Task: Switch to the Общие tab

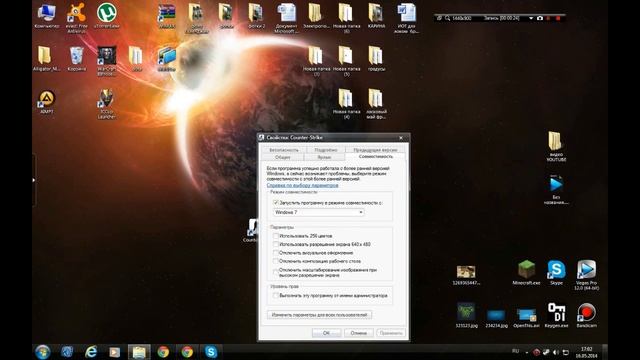Action: coord(282,157)
